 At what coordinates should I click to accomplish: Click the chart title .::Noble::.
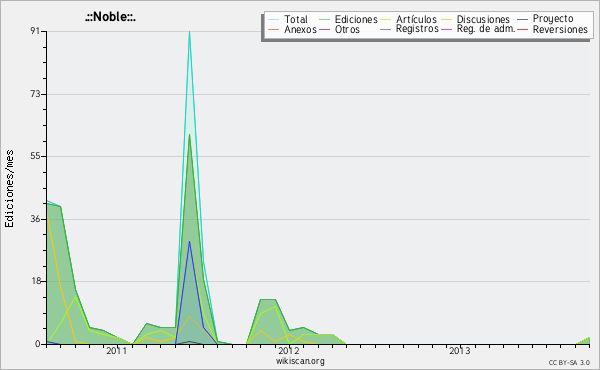pyautogui.click(x=110, y=17)
